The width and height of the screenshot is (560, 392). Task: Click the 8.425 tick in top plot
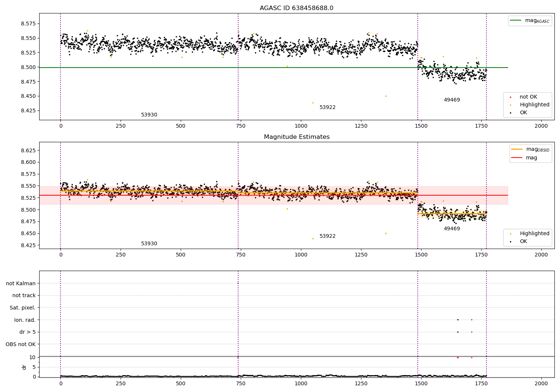pos(28,111)
